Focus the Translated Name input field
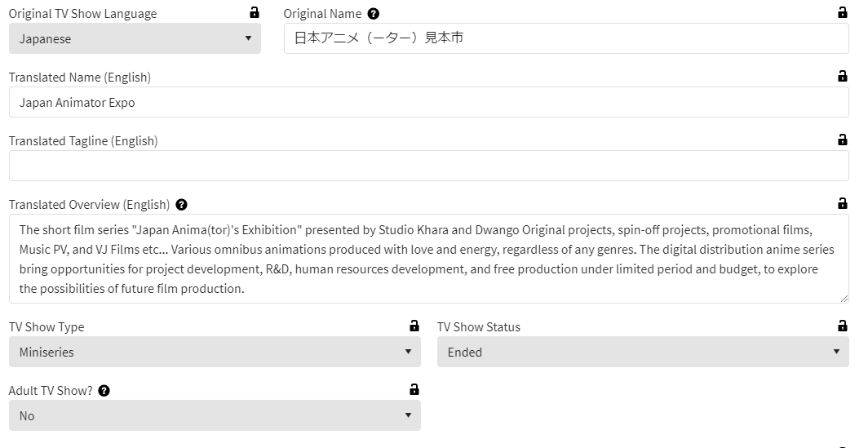The height and width of the screenshot is (448, 868). pyautogui.click(x=428, y=102)
